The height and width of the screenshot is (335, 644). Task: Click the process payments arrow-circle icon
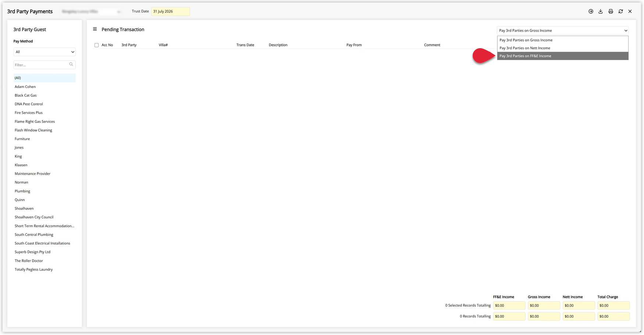591,11
